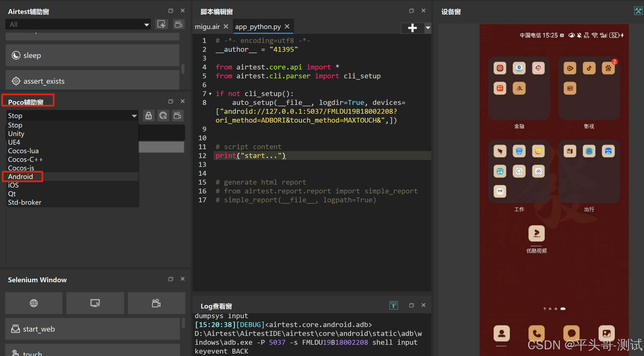This screenshot has width=644, height=356.
Task: Open device window tools icon
Action: (638, 11)
